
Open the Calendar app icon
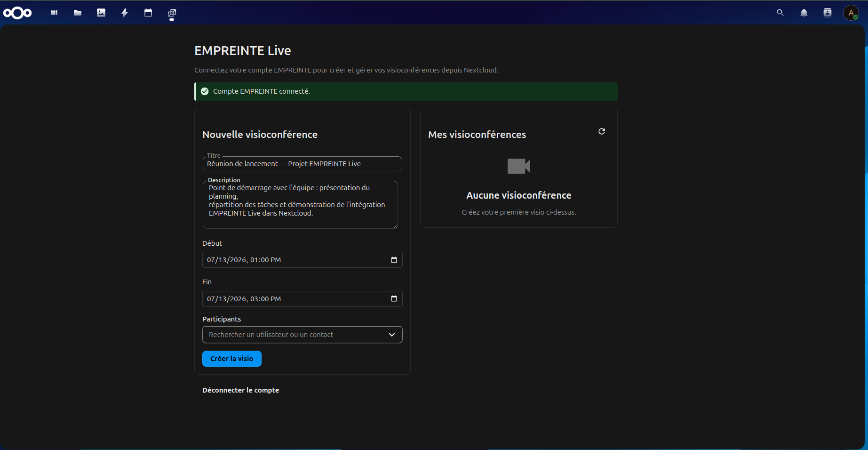pyautogui.click(x=148, y=13)
